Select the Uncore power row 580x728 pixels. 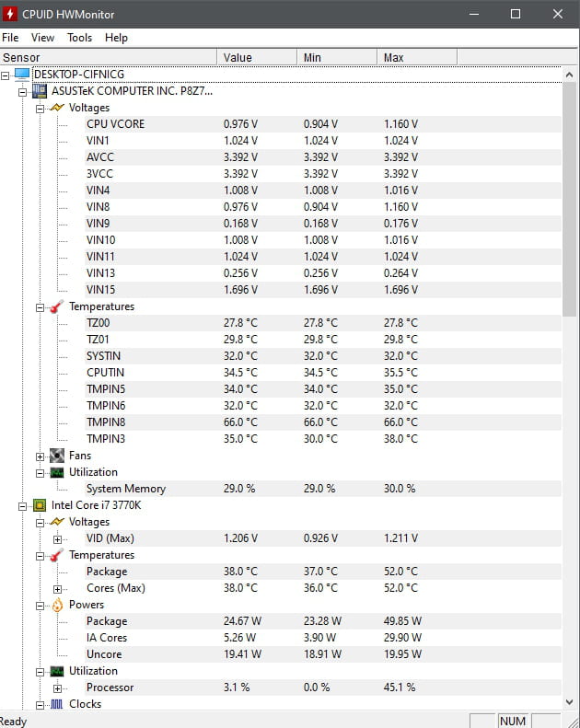(323, 654)
